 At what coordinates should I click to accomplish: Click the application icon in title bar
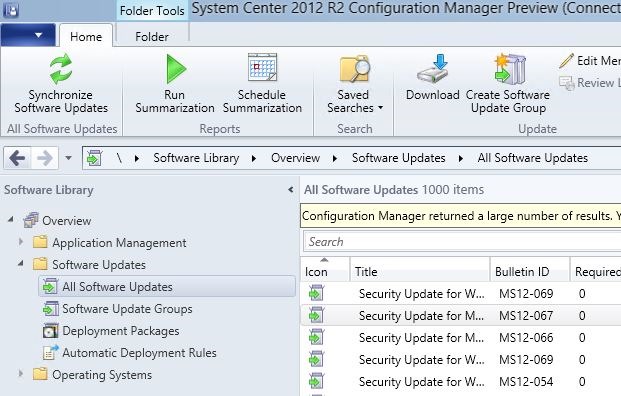pyautogui.click(x=11, y=10)
